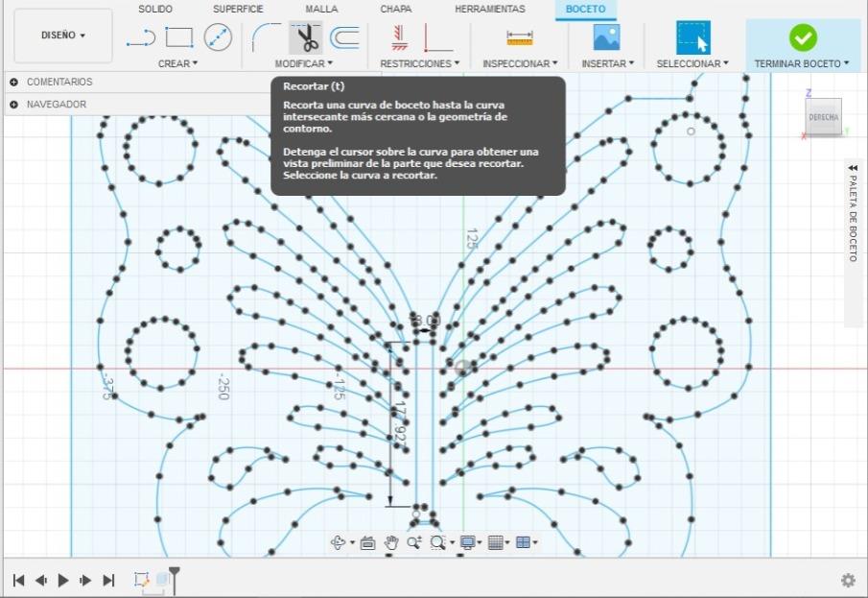Viewport: 868px width, 598px height.
Task: Expand the SELECCIONAR menu
Action: (692, 63)
